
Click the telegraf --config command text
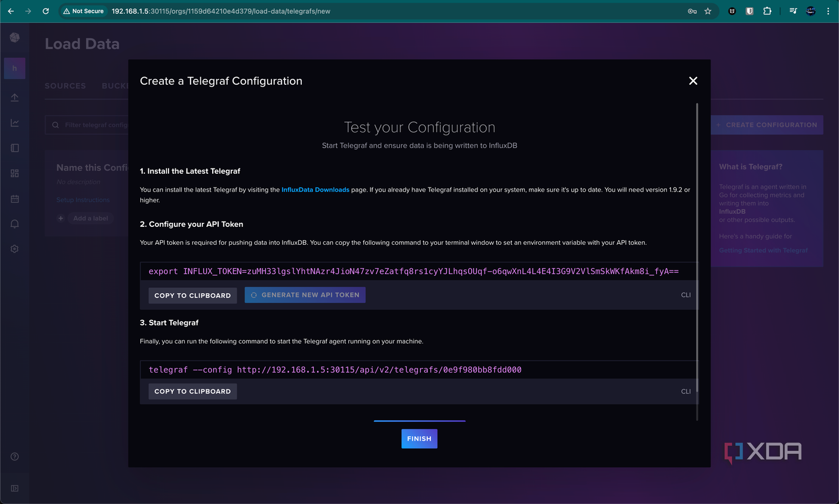335,370
